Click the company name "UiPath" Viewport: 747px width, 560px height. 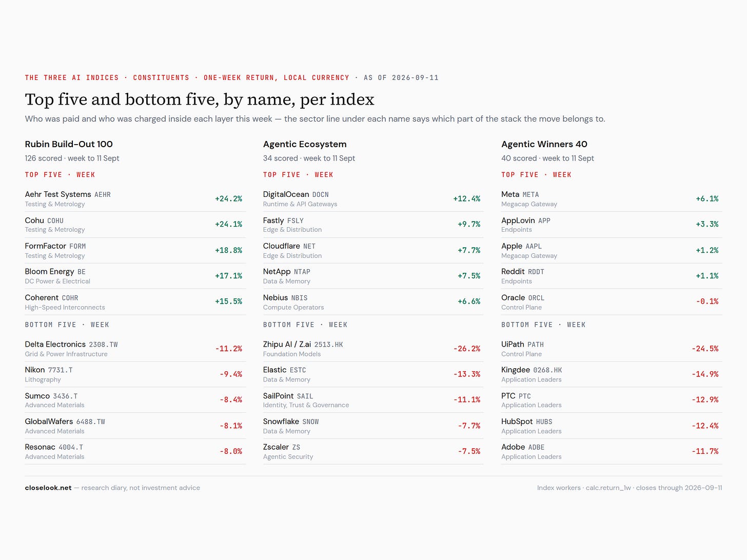[513, 344]
